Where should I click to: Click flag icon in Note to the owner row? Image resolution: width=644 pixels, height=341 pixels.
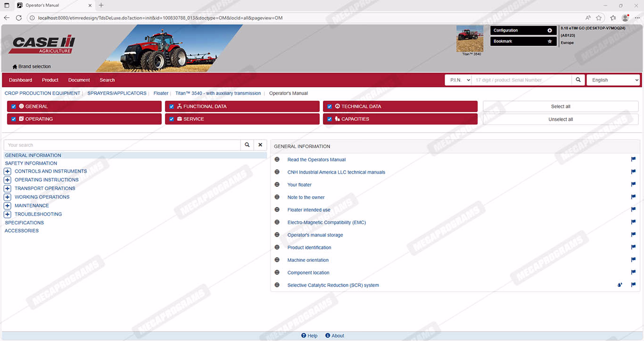633,197
